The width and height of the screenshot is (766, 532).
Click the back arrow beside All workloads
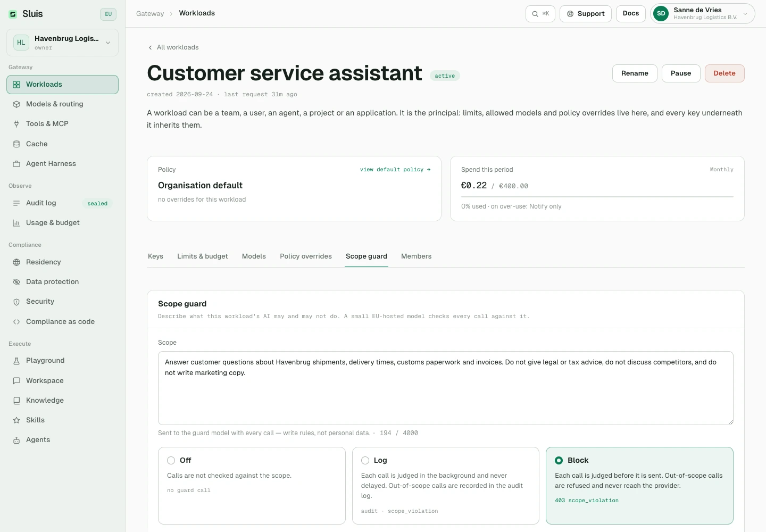point(151,47)
